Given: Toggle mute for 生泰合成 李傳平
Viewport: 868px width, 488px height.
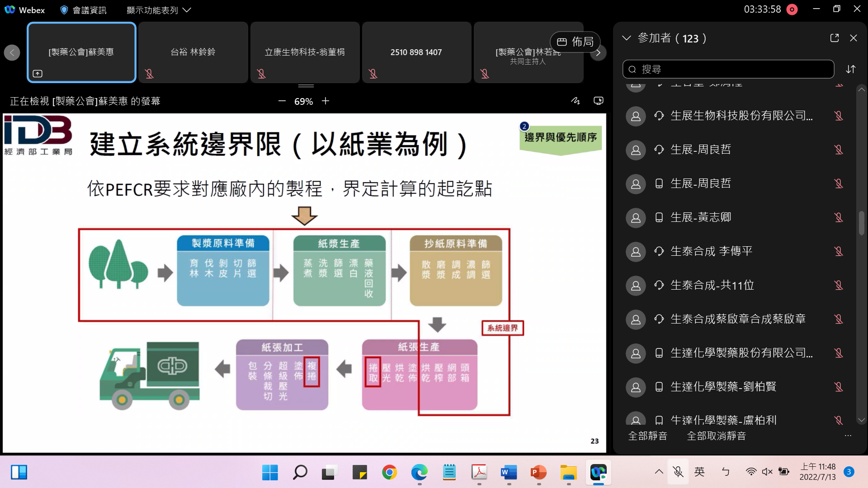Looking at the screenshot, I should [x=839, y=252].
